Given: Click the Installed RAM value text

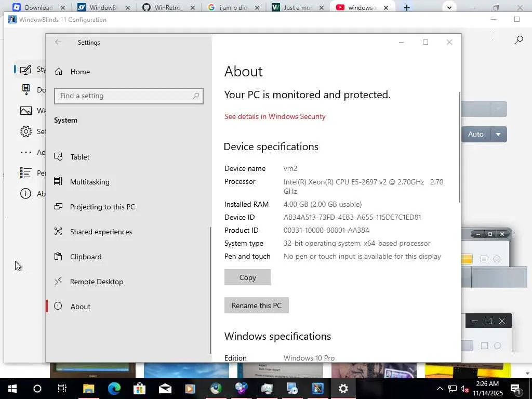Looking at the screenshot, I should pyautogui.click(x=323, y=204).
